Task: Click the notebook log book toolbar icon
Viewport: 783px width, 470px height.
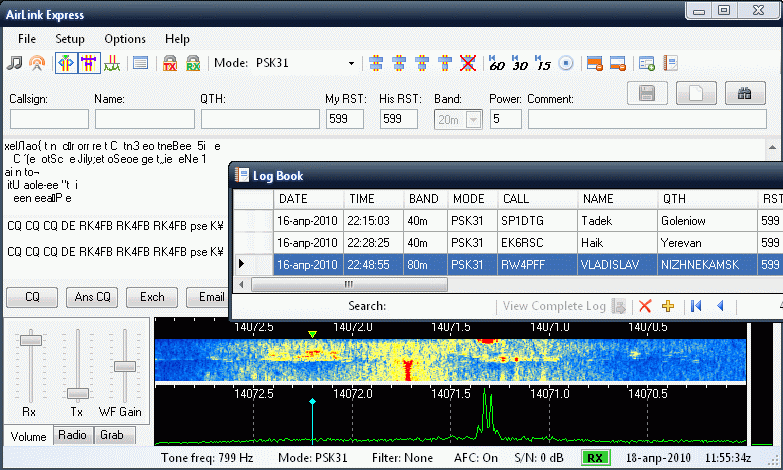Action: tap(670, 63)
